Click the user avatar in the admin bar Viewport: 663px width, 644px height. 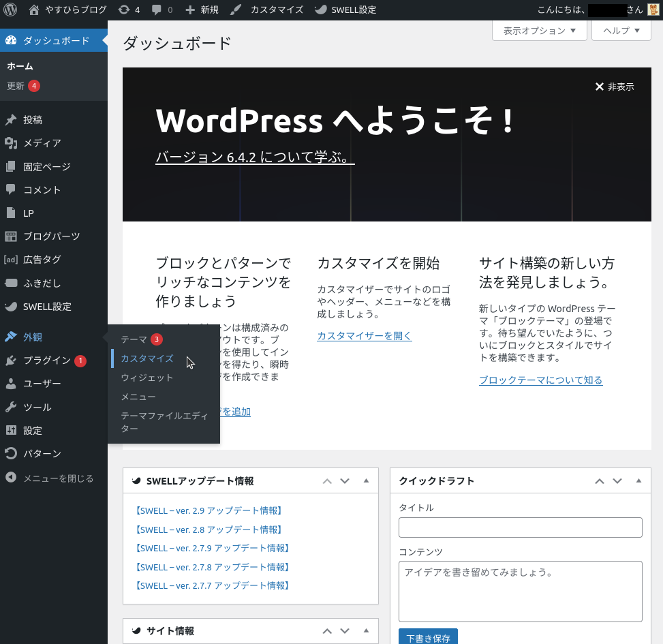tap(653, 10)
